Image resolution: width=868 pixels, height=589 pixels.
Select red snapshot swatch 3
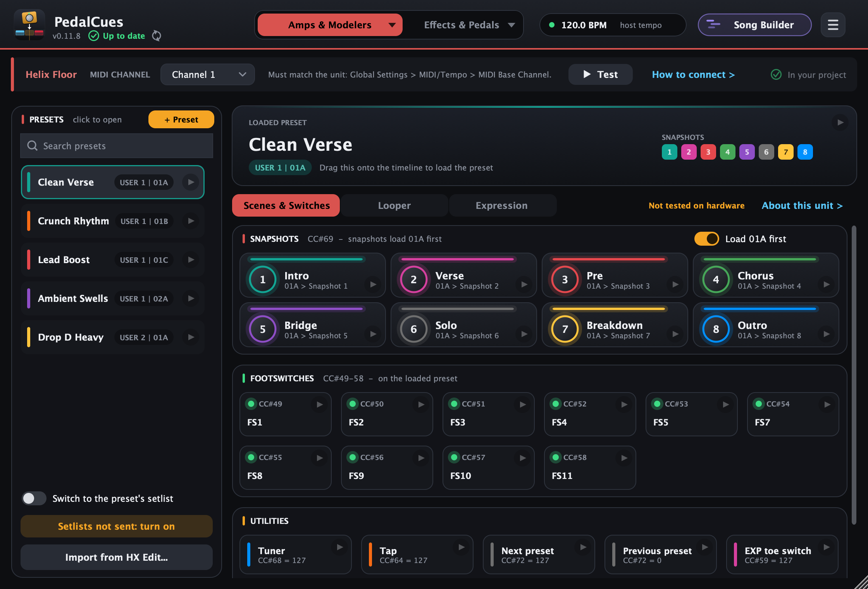708,152
